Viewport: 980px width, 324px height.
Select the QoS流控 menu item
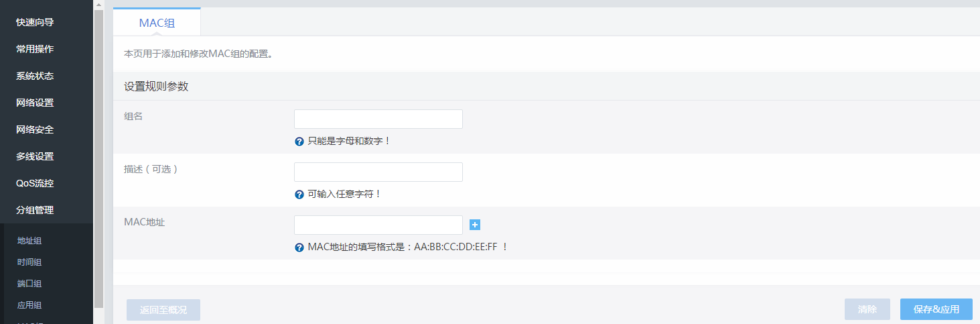point(35,183)
